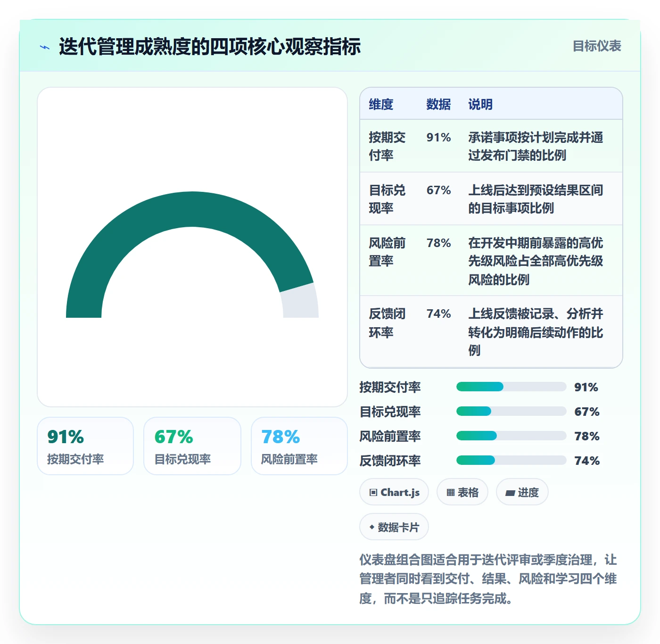This screenshot has height=644, width=660.
Task: Click the description starting 承诺事项按计划完成
Action: (x=536, y=146)
